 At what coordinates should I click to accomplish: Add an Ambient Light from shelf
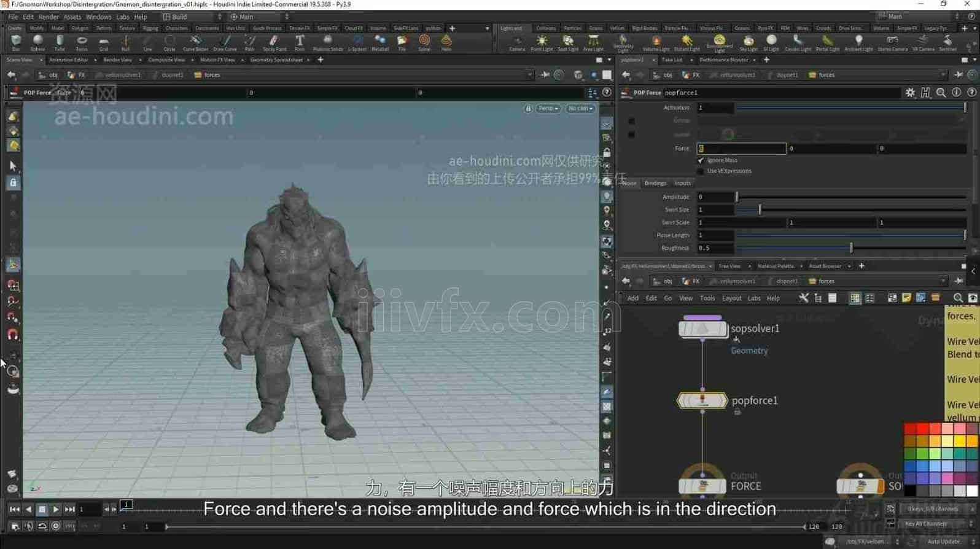click(x=858, y=42)
